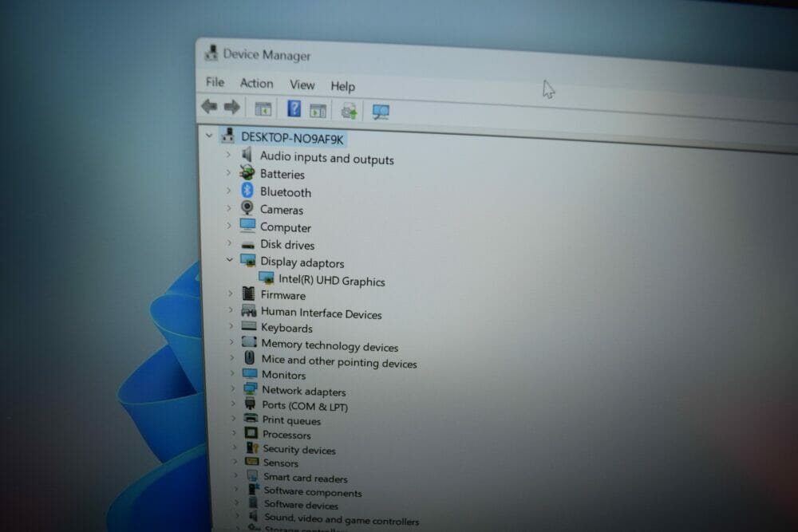Click the Memory technology devices icon

pos(249,342)
